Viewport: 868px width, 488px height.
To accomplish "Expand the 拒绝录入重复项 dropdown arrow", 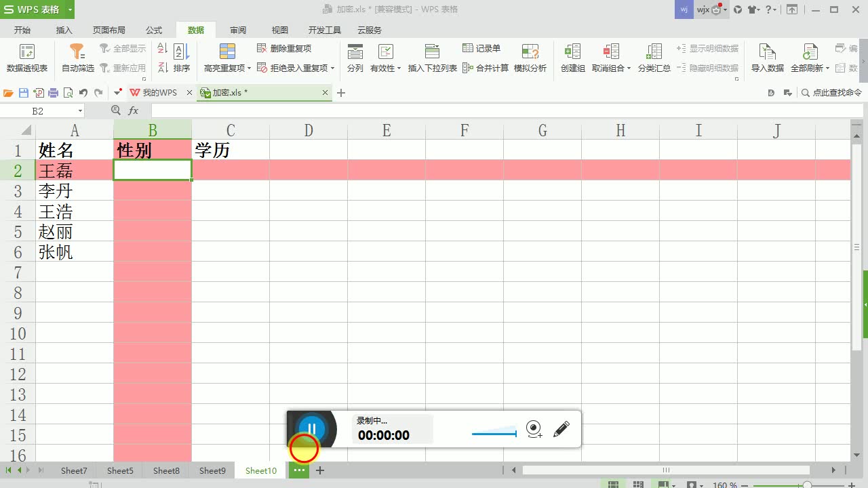I will click(333, 68).
